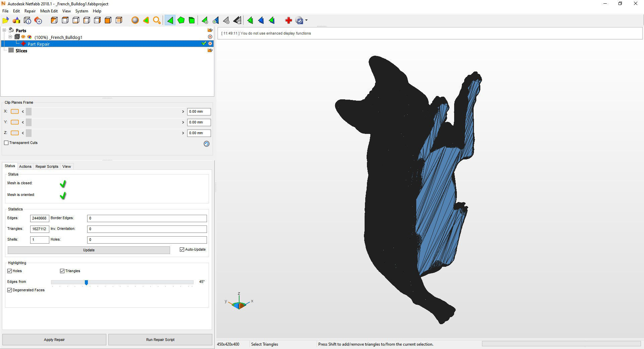644x349 pixels.
Task: Toggle the X clip plane orange button
Action: pos(15,111)
